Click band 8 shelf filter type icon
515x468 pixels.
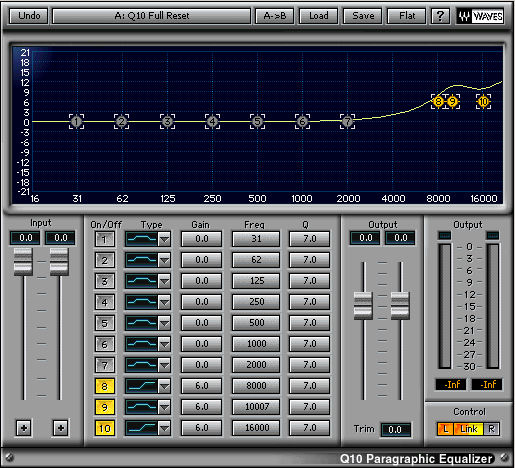click(142, 386)
